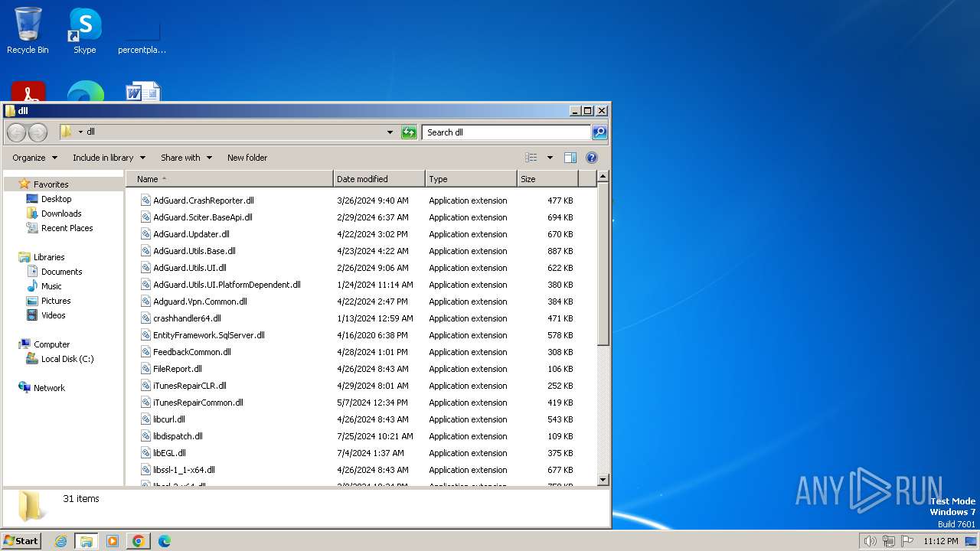Viewport: 980px width, 551px height.
Task: Select AdGuard.CrashReporter.dll file icon
Action: point(146,201)
